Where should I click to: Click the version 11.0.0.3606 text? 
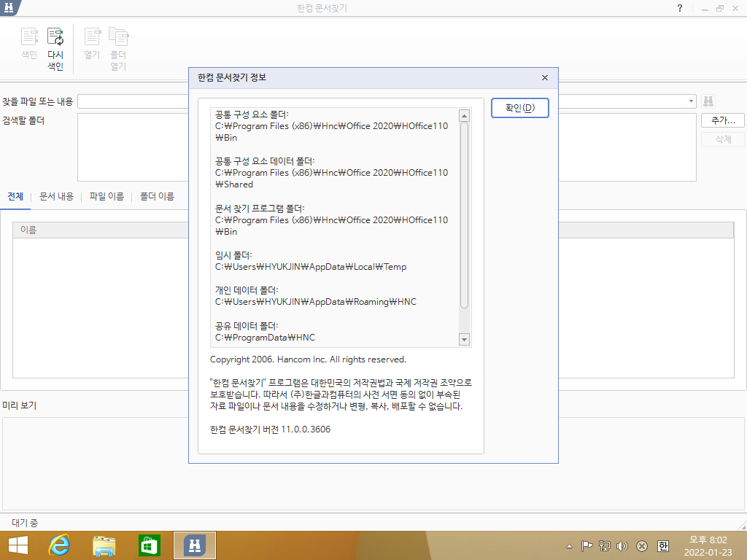coord(270,429)
